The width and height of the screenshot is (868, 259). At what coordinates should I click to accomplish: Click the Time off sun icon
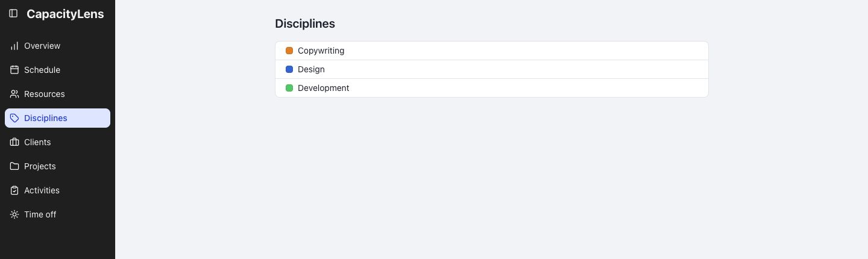[14, 214]
